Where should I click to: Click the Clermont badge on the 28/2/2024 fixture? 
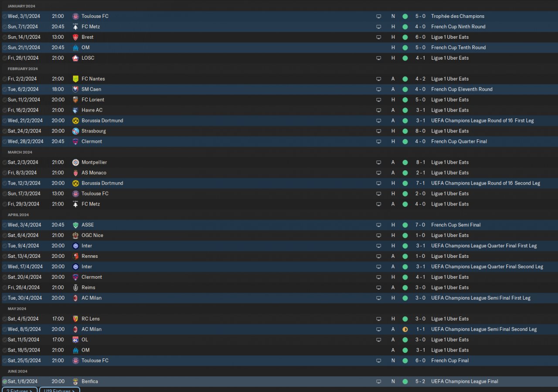coord(75,142)
